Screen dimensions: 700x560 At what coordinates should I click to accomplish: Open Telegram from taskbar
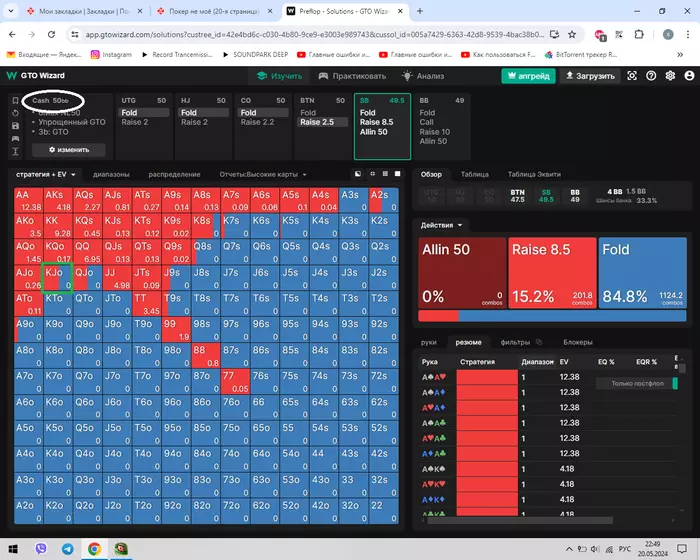tap(67, 549)
